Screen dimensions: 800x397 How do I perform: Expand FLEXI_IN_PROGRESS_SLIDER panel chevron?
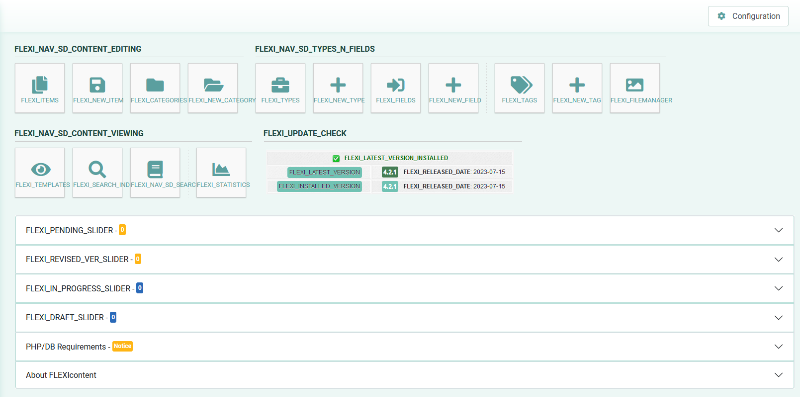coord(779,288)
